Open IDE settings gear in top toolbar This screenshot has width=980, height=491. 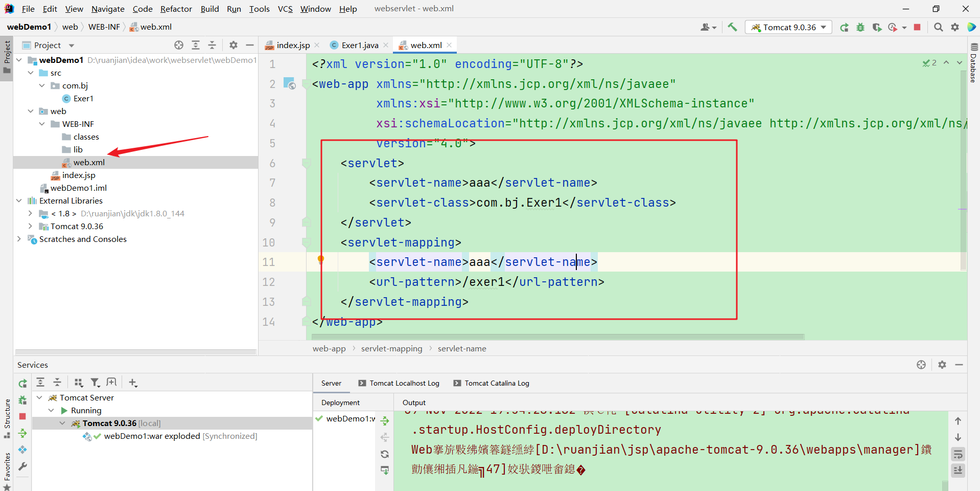click(954, 27)
